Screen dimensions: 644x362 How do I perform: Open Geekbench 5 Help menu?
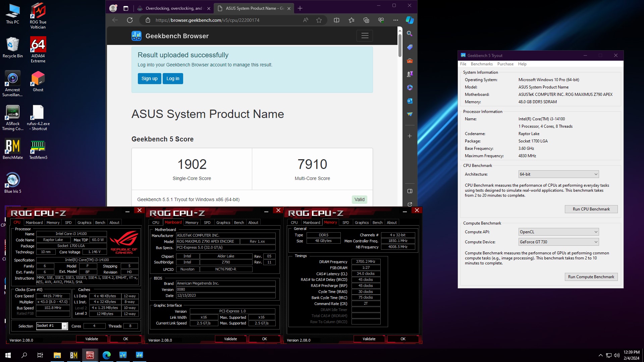coord(522,64)
